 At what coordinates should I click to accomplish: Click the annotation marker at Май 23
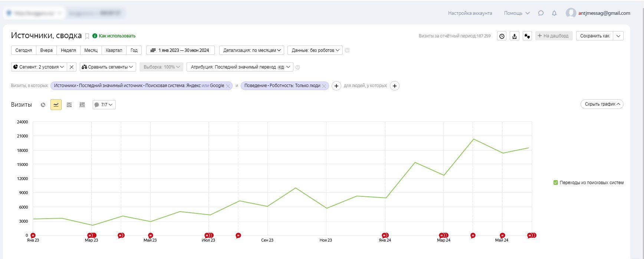pyautogui.click(x=150, y=235)
